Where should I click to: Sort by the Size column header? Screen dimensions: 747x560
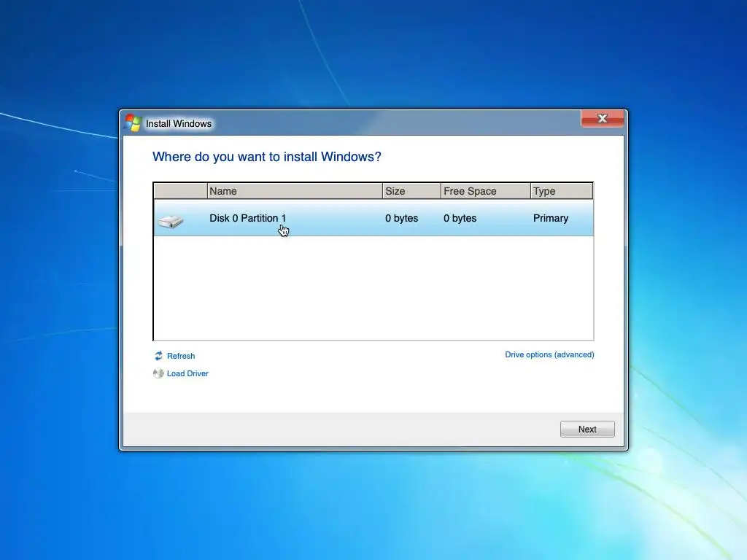(411, 191)
